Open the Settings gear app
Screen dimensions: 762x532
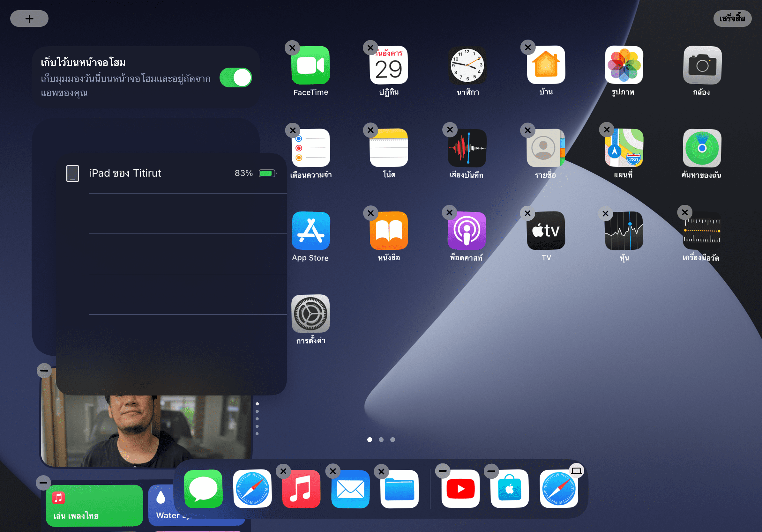[x=310, y=314]
